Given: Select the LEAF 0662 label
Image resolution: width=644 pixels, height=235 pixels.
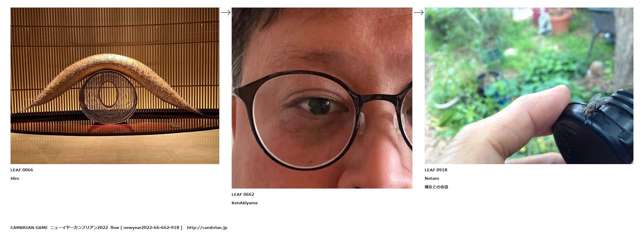Looking at the screenshot, I should (243, 194).
